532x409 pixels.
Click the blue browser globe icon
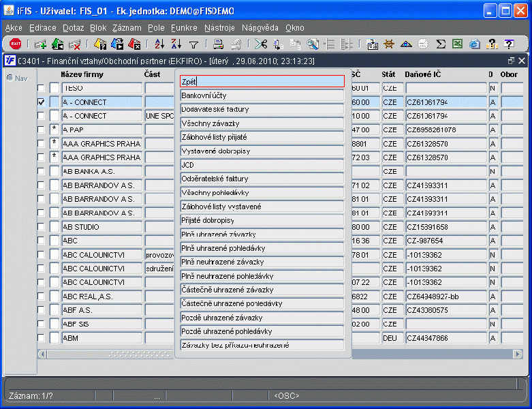(475, 44)
